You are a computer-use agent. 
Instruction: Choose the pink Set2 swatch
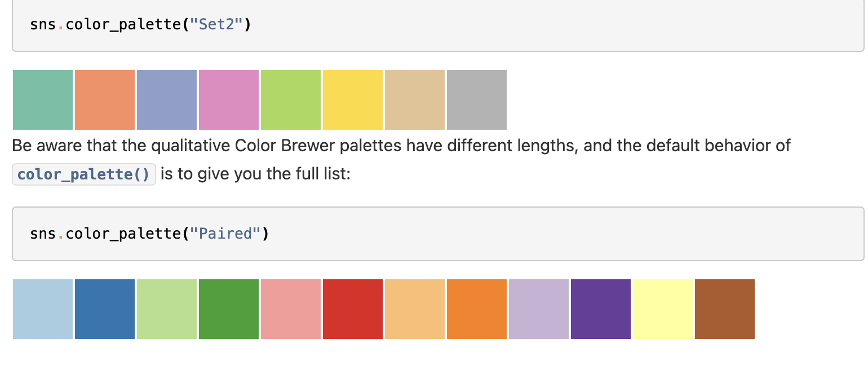pyautogui.click(x=229, y=100)
